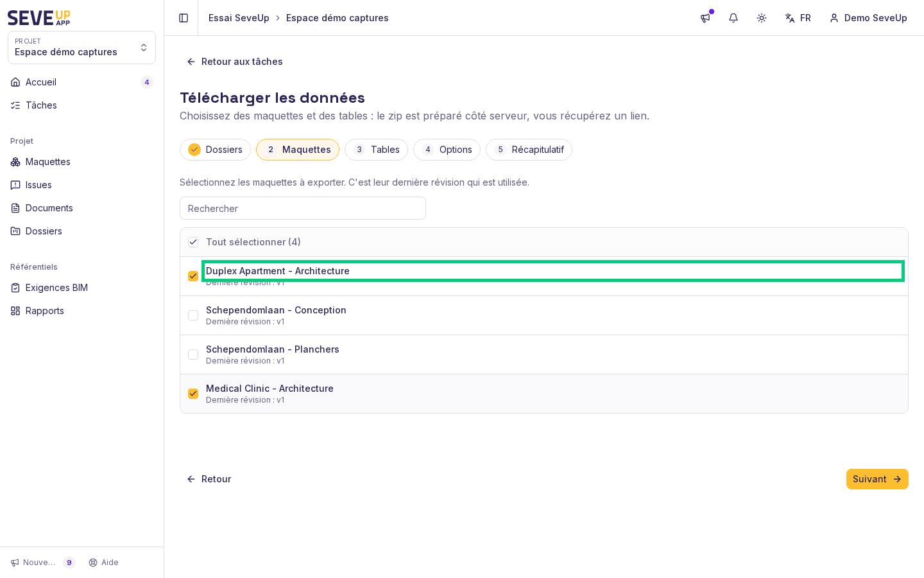Toggle the sidebar panel icon

click(x=184, y=18)
